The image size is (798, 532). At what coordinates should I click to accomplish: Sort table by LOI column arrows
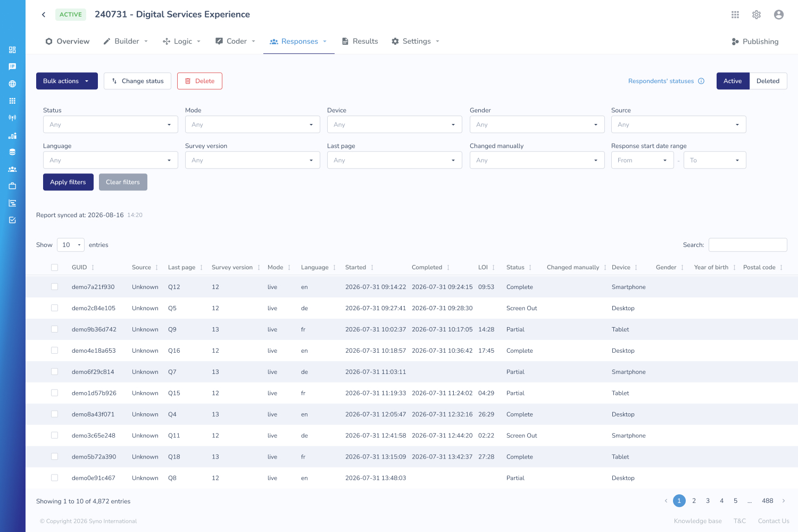[x=493, y=268]
